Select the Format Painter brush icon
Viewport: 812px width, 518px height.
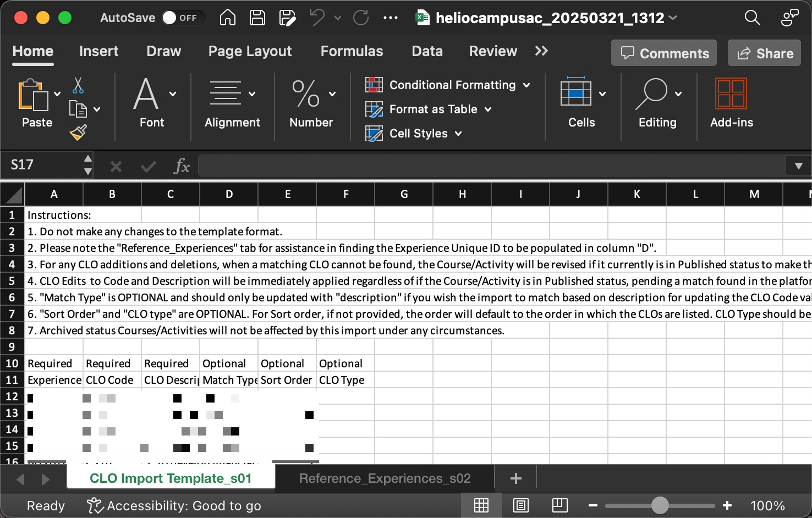(78, 133)
